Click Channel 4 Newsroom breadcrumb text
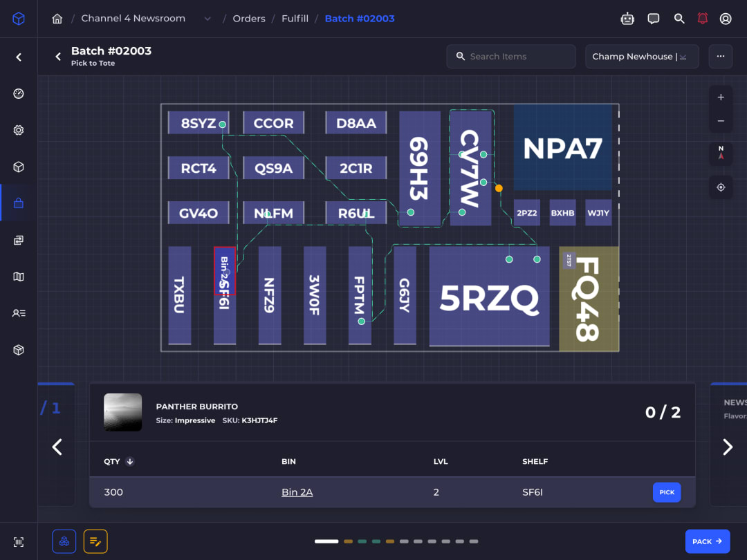The width and height of the screenshot is (747, 560). coord(133,19)
